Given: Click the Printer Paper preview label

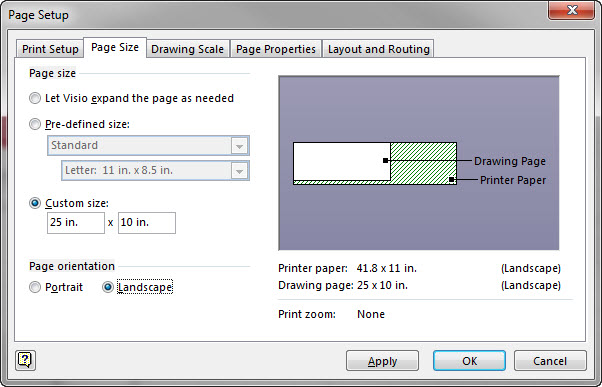Looking at the screenshot, I should coord(513,180).
